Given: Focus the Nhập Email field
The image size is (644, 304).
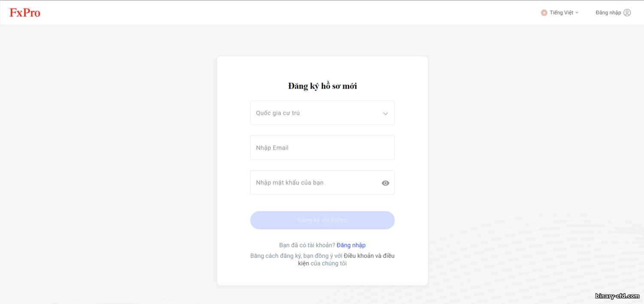Looking at the screenshot, I should tap(322, 147).
